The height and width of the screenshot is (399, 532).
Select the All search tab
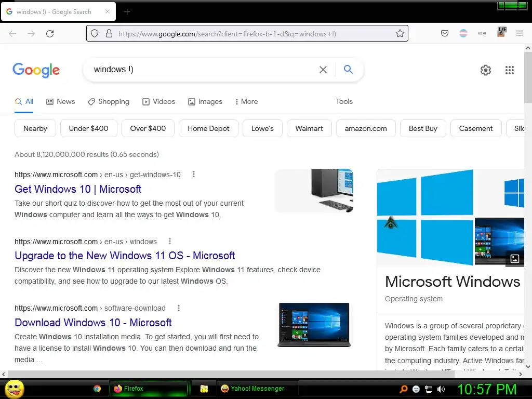pyautogui.click(x=24, y=101)
